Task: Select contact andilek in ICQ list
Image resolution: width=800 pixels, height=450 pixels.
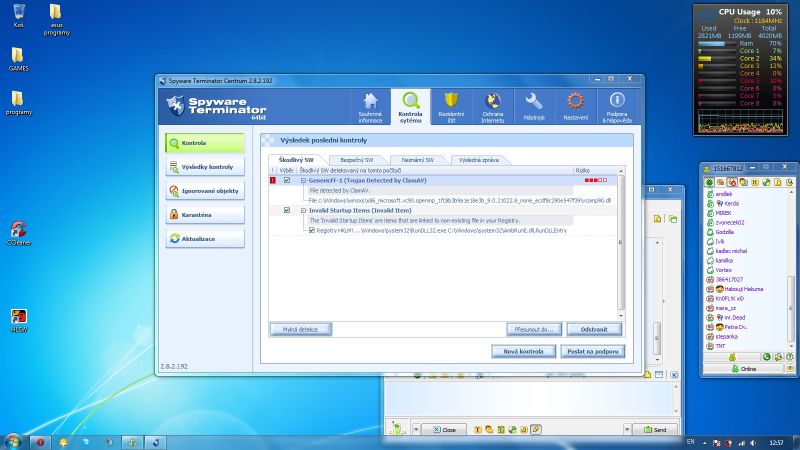Action: pyautogui.click(x=723, y=194)
